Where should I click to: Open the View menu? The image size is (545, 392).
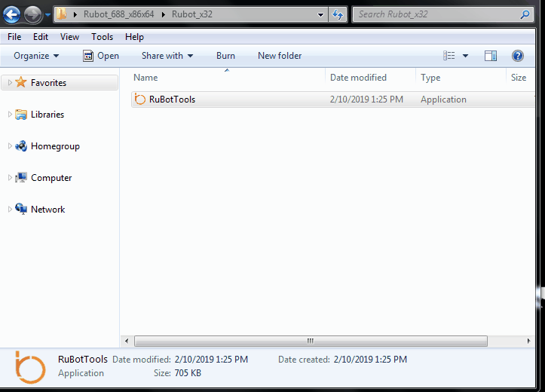click(69, 36)
